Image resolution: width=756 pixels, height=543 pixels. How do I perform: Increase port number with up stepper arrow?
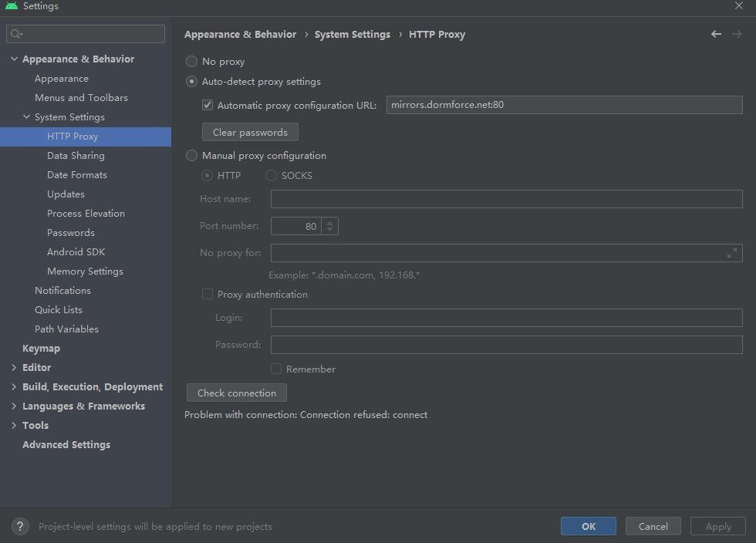(330, 222)
